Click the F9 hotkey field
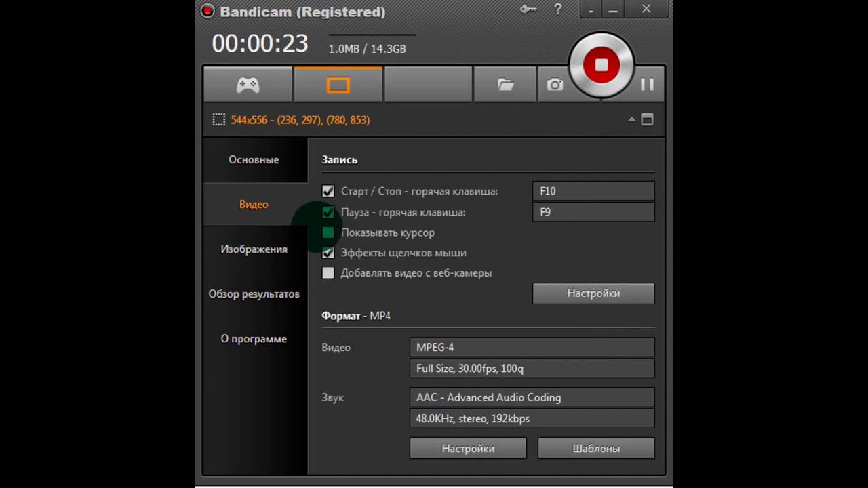Viewport: 868px width, 488px height. [593, 212]
